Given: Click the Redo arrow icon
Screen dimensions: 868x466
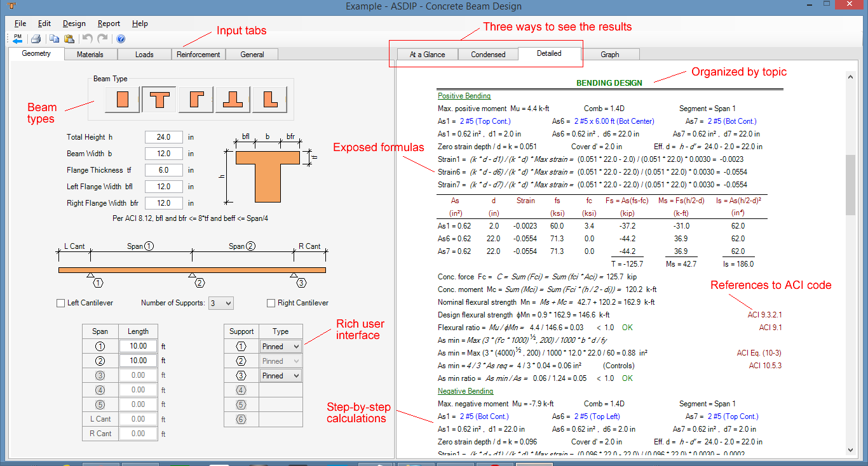Looking at the screenshot, I should [x=102, y=39].
